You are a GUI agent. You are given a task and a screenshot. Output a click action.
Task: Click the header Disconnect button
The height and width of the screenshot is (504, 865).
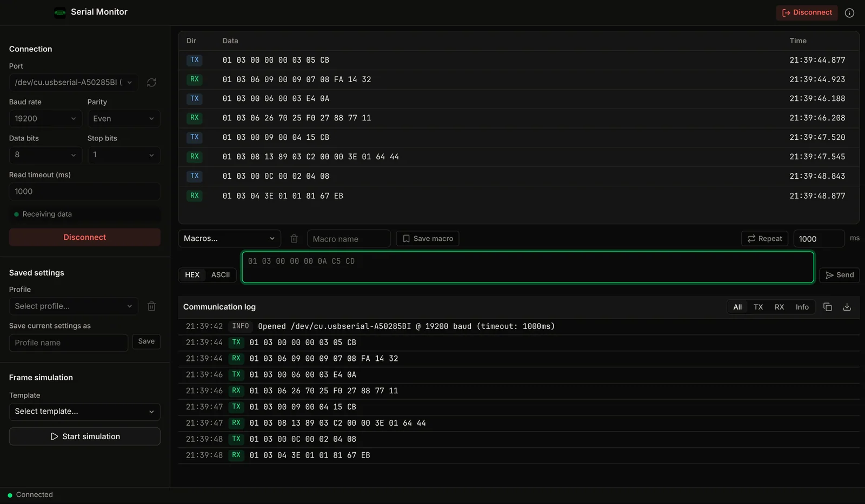click(x=807, y=12)
